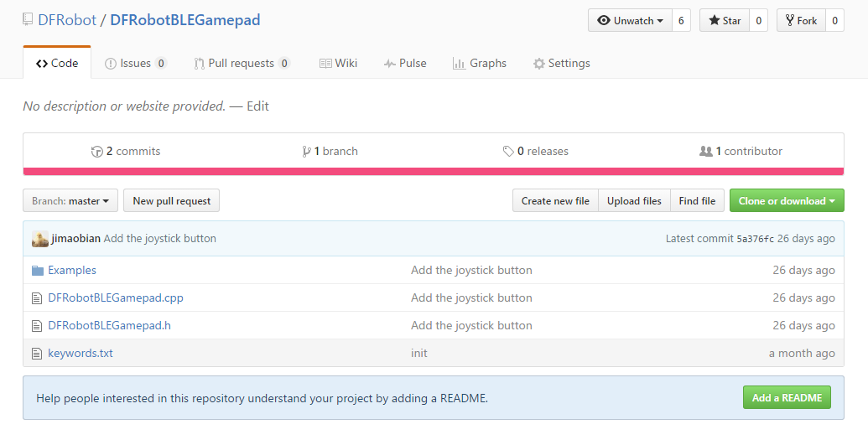Open the commit message in the DFRobotBLEGamepad.cpp row

(471, 298)
